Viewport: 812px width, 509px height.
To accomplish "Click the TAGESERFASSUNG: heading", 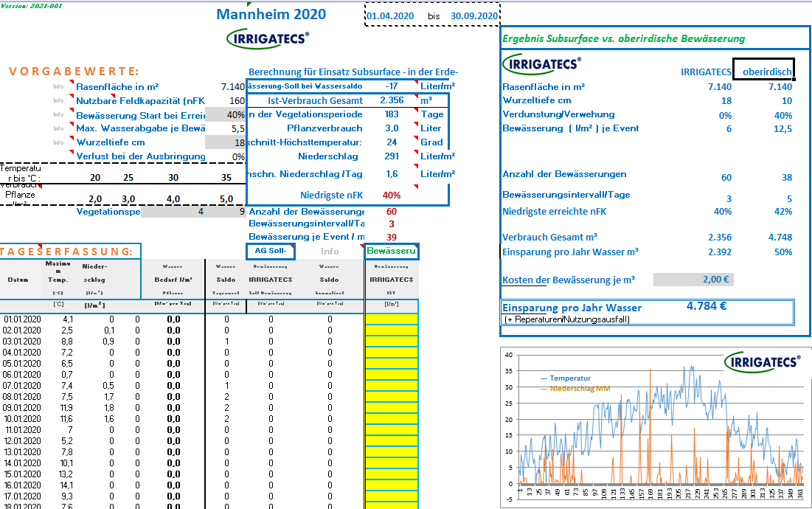I will click(x=66, y=252).
